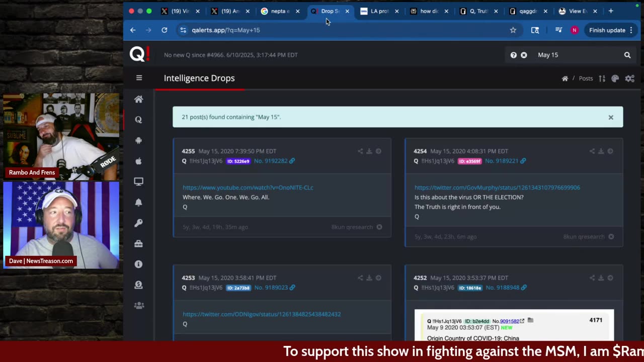Open the notifications bell icon in the sidebar
The width and height of the screenshot is (644, 362).
(x=139, y=202)
